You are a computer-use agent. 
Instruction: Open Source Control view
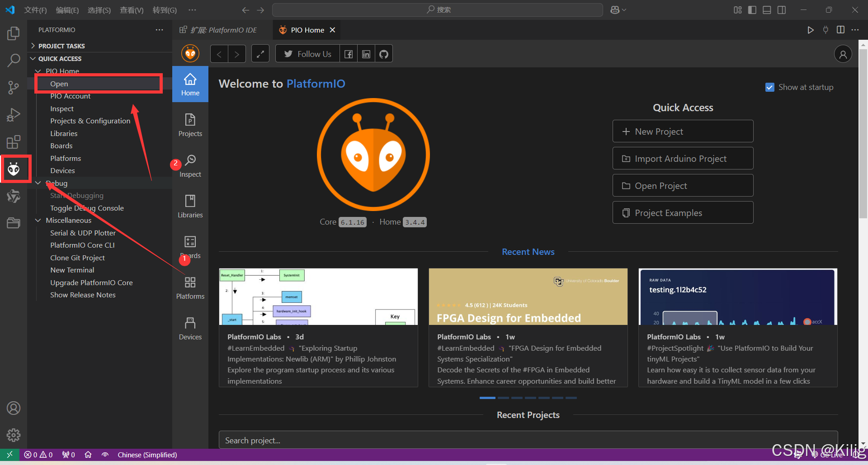click(14, 87)
